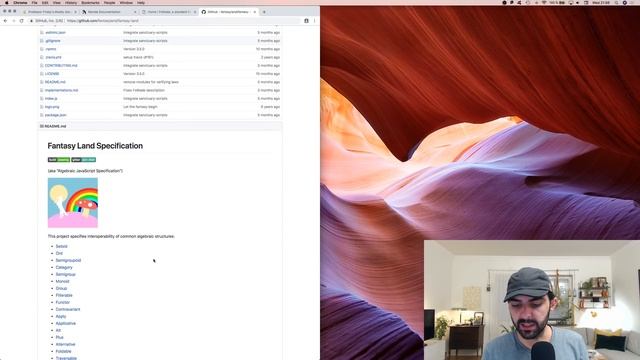Open the logo.png file
Image resolution: width=640 pixels, height=360 pixels.
click(52, 107)
